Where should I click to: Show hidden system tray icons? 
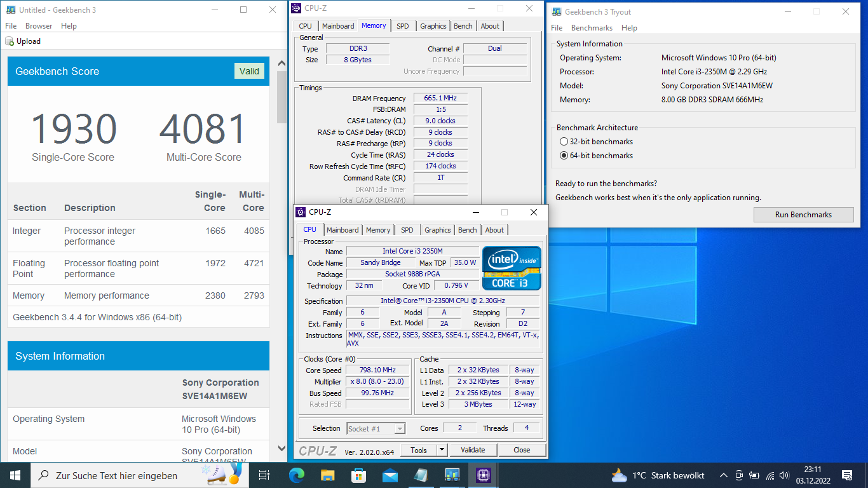[724, 475]
